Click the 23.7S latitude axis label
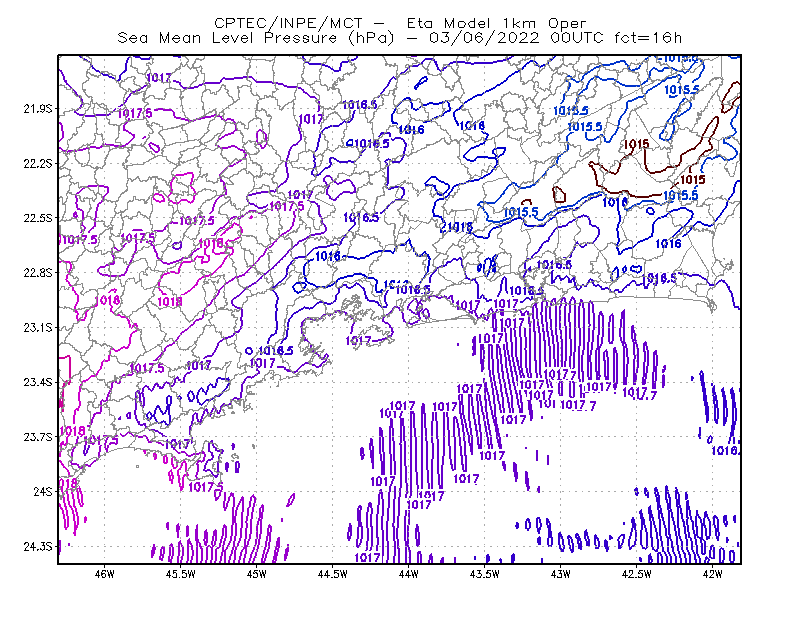This screenshot has height=618, width=800. [x=38, y=437]
